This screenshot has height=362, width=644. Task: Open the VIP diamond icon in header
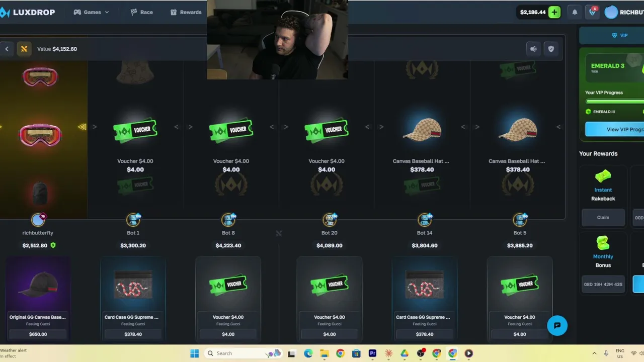click(593, 12)
